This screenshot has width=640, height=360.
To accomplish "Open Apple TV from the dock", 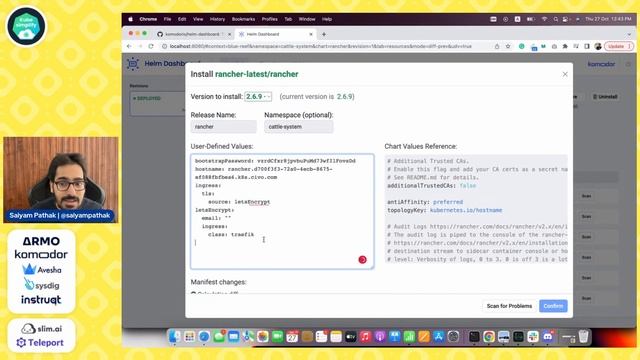I will click(x=351, y=337).
